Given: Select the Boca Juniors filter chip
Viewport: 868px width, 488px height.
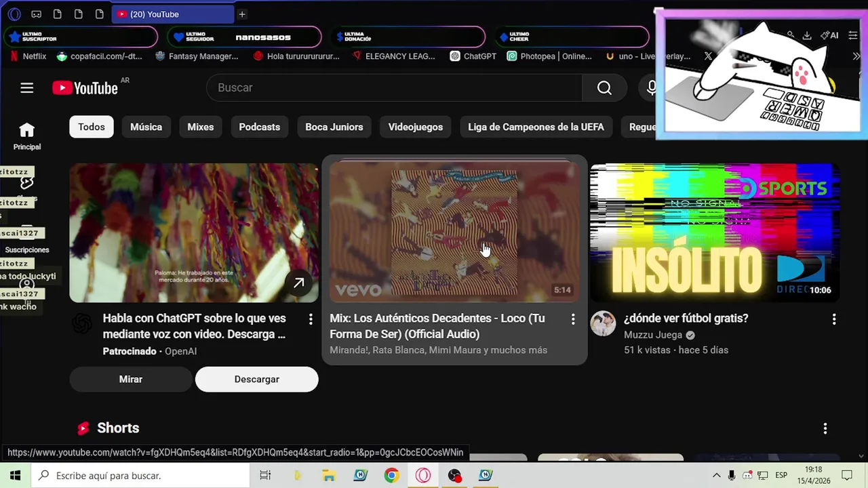Looking at the screenshot, I should (334, 127).
